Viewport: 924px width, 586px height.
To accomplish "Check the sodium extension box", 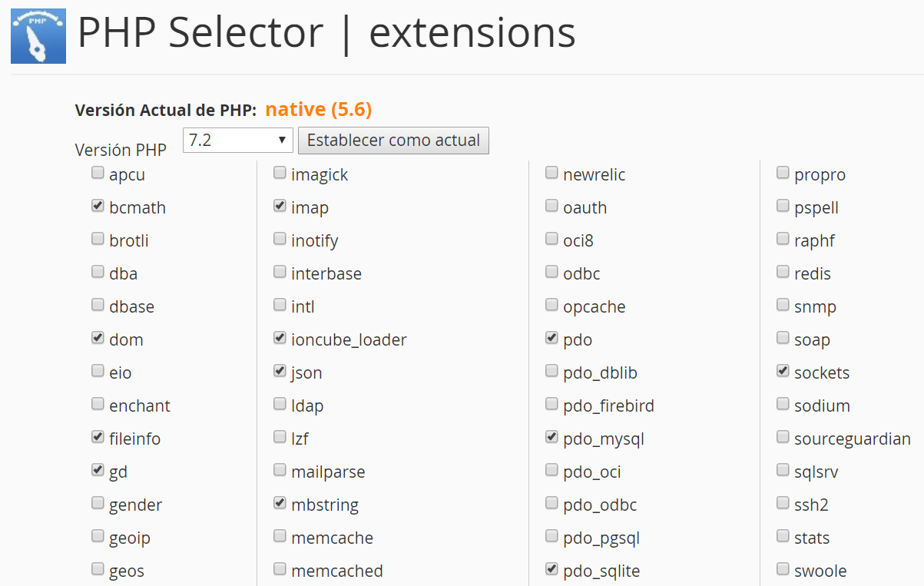I will click(x=783, y=404).
